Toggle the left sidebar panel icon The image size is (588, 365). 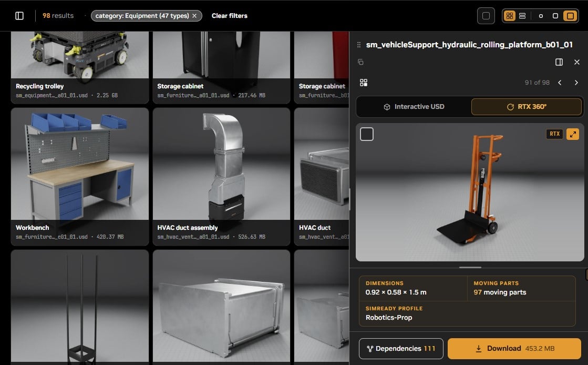click(x=19, y=16)
